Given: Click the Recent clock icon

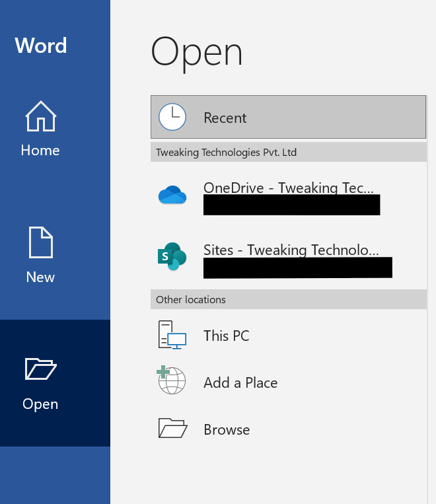Looking at the screenshot, I should (x=172, y=117).
